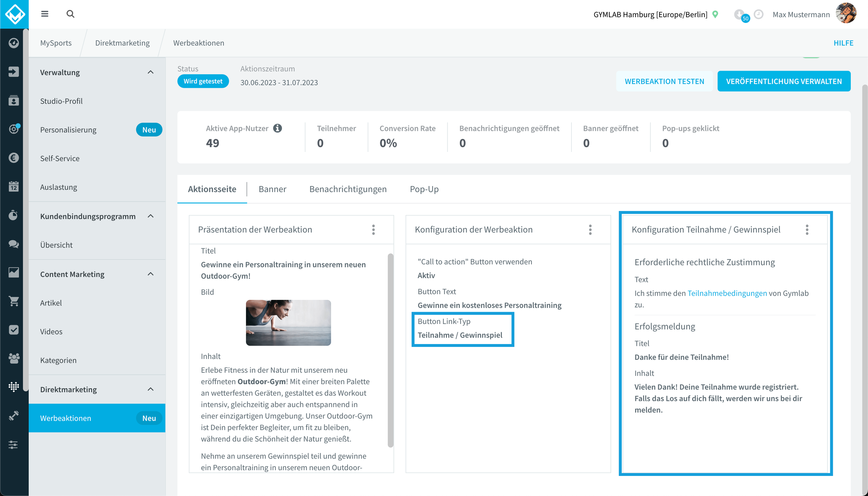Image resolution: width=868 pixels, height=496 pixels.
Task: Switch to the Benachrichtigungen tab
Action: point(348,189)
